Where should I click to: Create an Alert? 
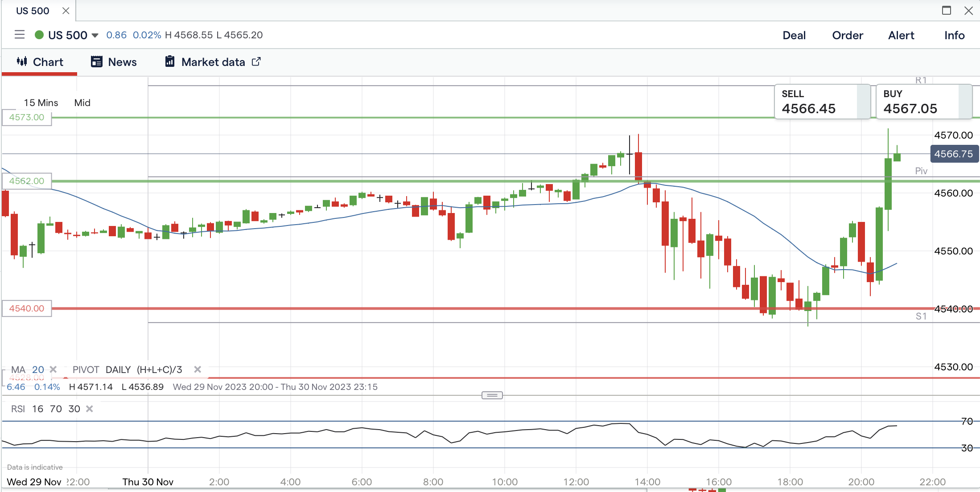tap(901, 35)
